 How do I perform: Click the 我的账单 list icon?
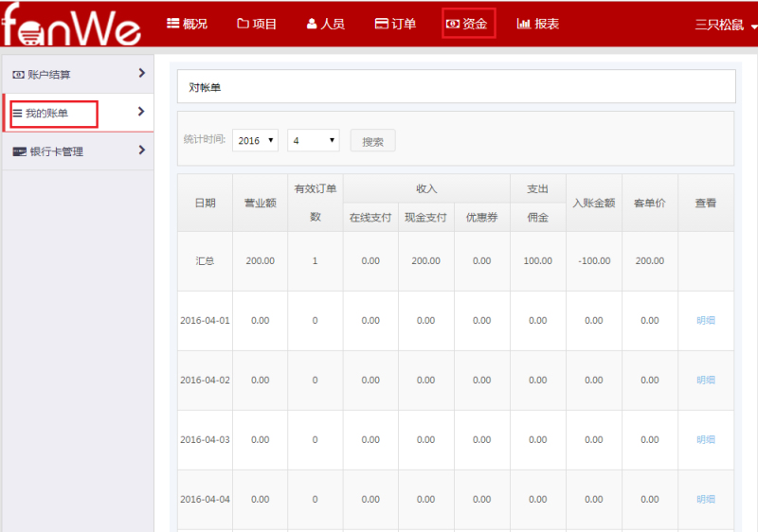[x=17, y=114]
